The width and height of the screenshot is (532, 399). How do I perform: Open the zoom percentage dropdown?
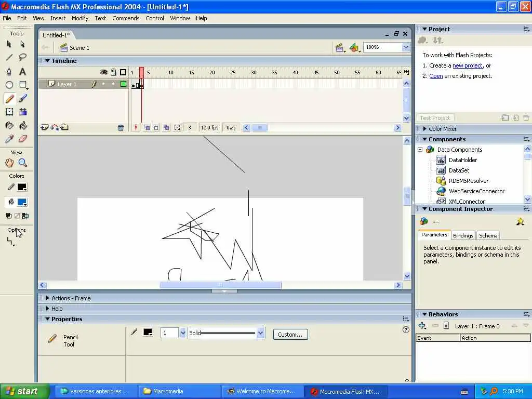[406, 47]
